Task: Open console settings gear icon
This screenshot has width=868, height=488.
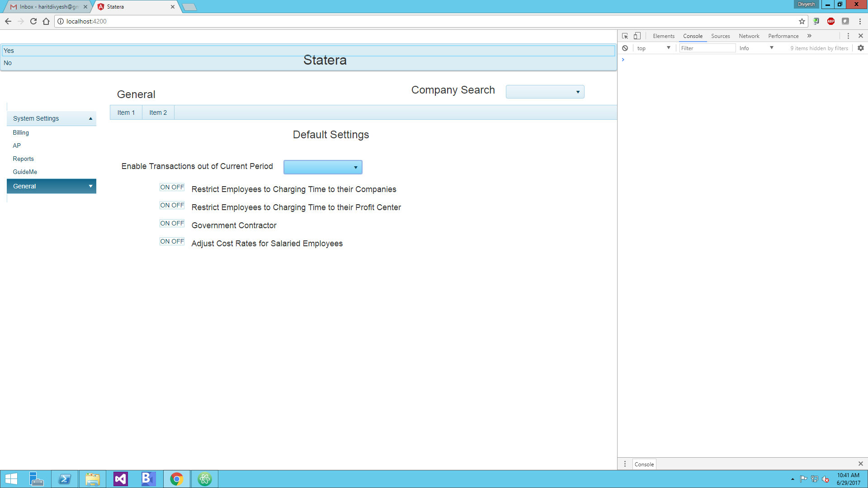Action: (860, 48)
